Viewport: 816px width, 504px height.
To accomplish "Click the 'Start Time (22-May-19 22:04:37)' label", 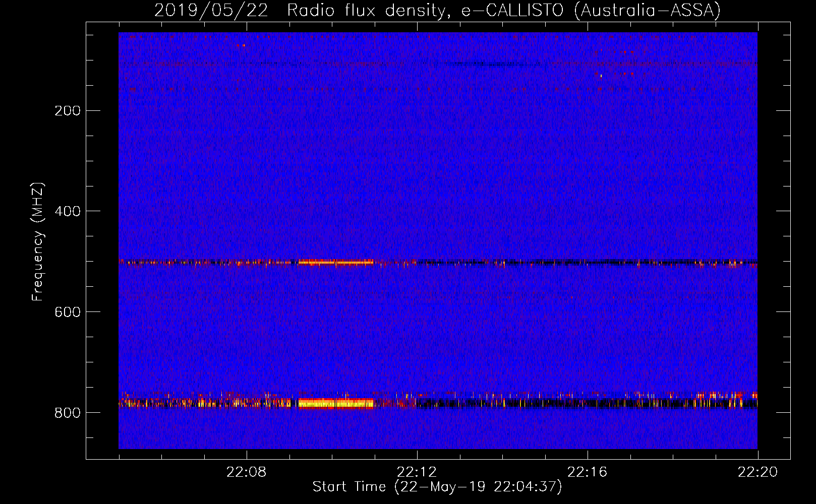I will [x=437, y=487].
